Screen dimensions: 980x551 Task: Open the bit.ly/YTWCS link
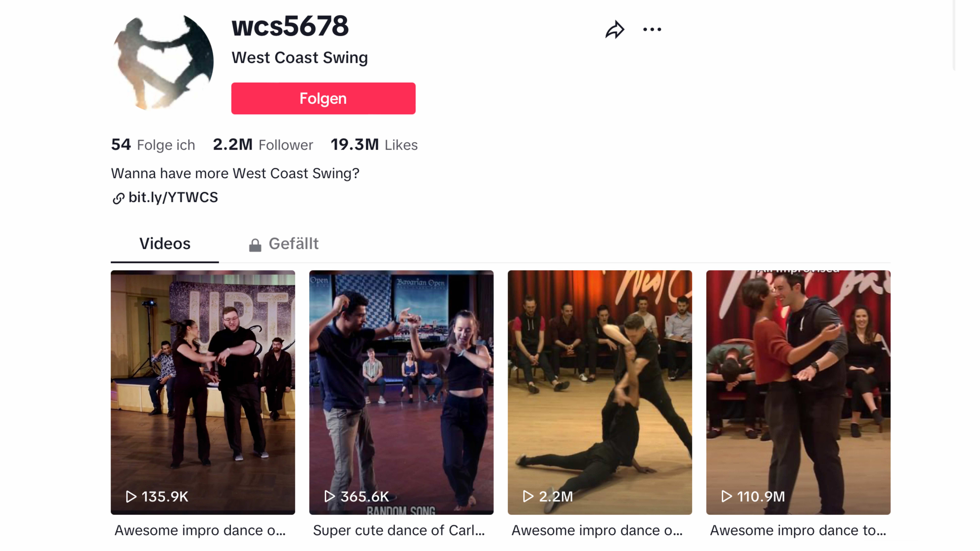coord(173,197)
